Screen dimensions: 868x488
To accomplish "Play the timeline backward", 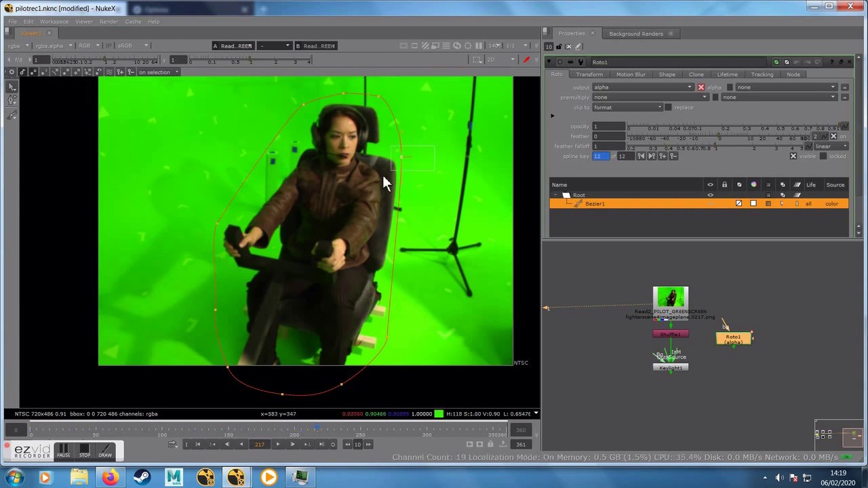I will coord(241,445).
